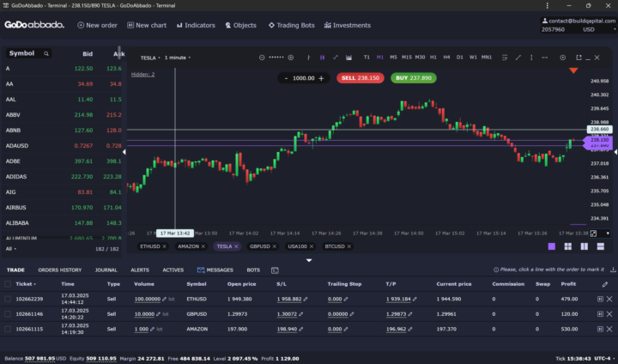Click the Hidden: 2 link

tap(142, 75)
